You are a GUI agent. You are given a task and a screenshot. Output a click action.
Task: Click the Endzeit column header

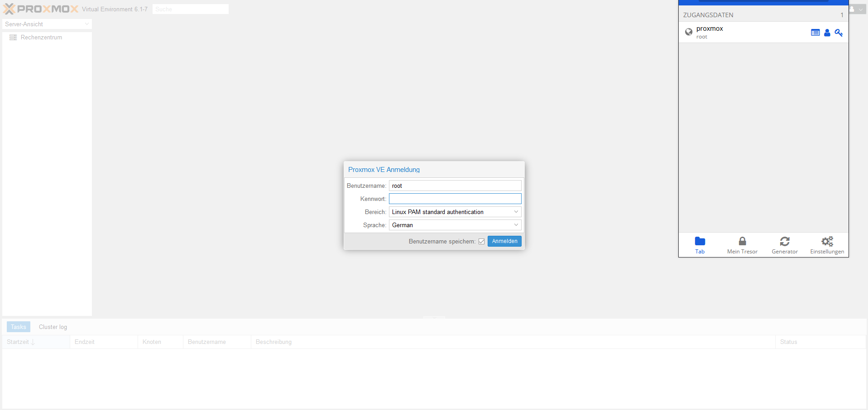[104, 342]
